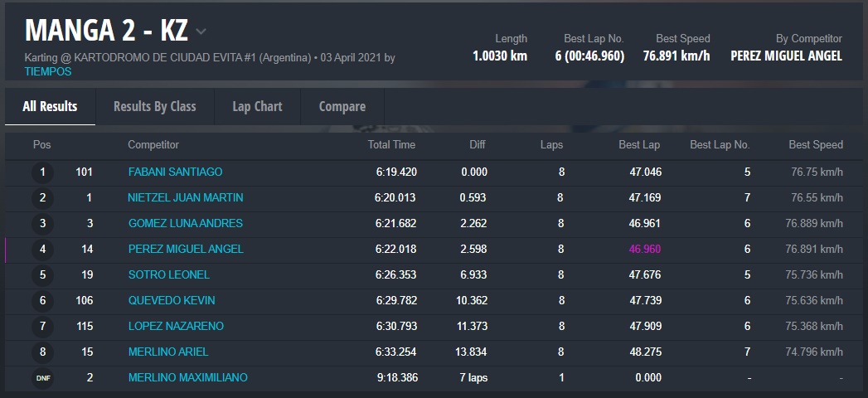The image size is (868, 398).
Task: Select QUEVEDO KEVIN competitor link
Action: [x=173, y=300]
